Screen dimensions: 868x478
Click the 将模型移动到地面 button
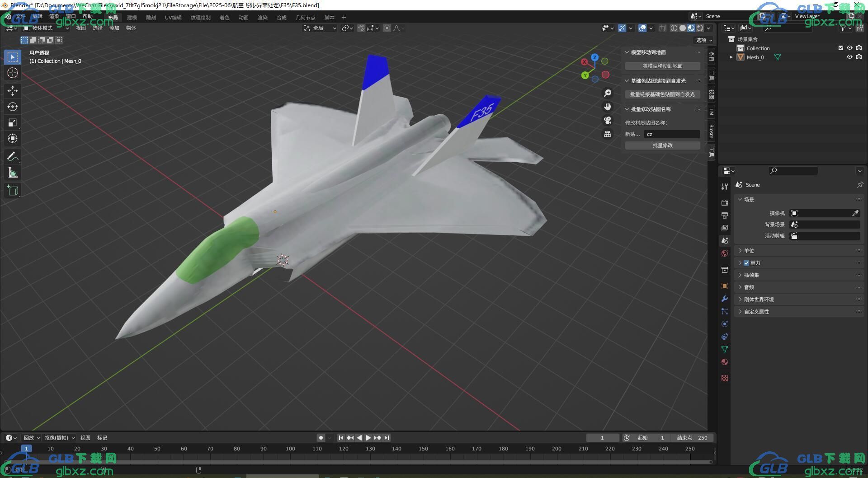pyautogui.click(x=662, y=66)
